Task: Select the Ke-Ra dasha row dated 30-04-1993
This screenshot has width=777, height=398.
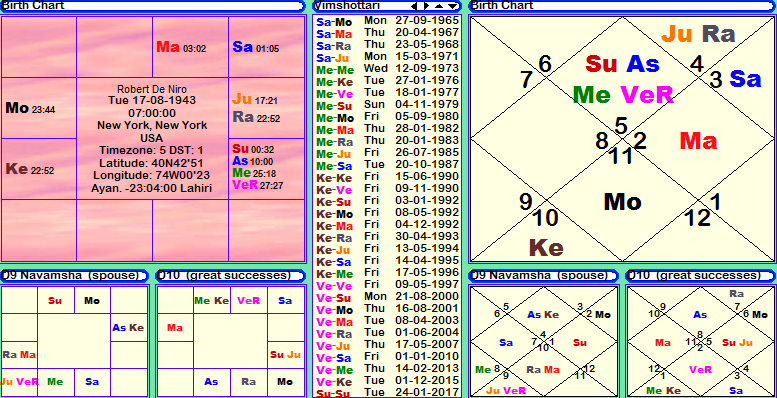Action: tap(387, 237)
